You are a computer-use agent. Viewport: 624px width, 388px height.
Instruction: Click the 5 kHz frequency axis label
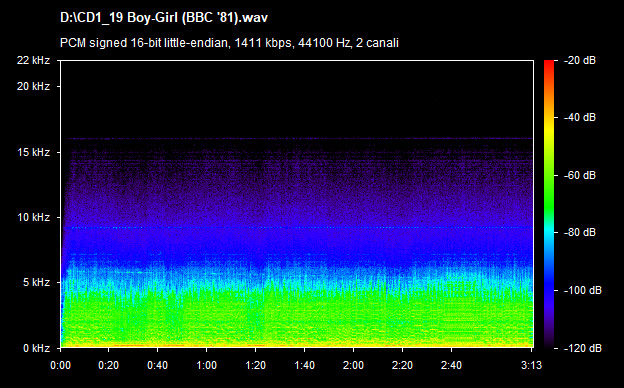click(x=36, y=283)
